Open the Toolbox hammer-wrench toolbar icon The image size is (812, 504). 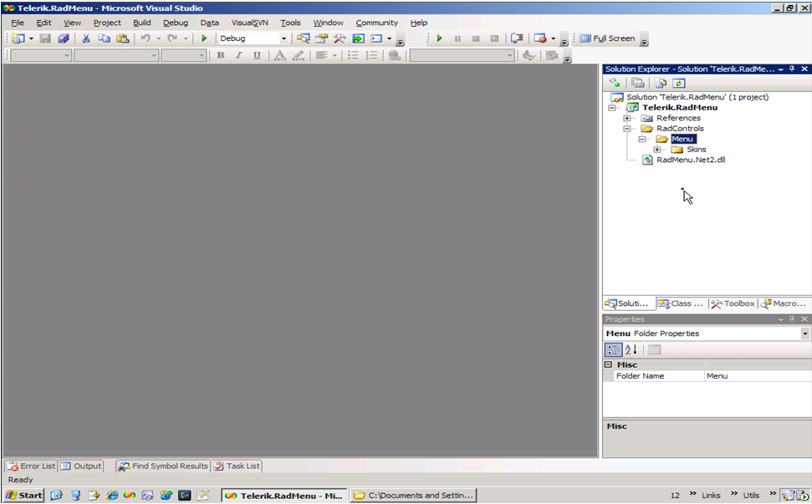coord(340,38)
